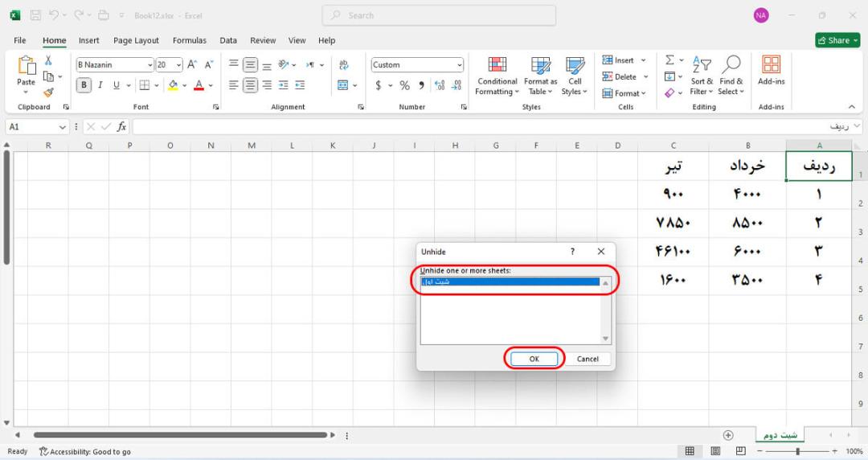Open Add-ins pane
The width and height of the screenshot is (868, 460).
(x=771, y=71)
